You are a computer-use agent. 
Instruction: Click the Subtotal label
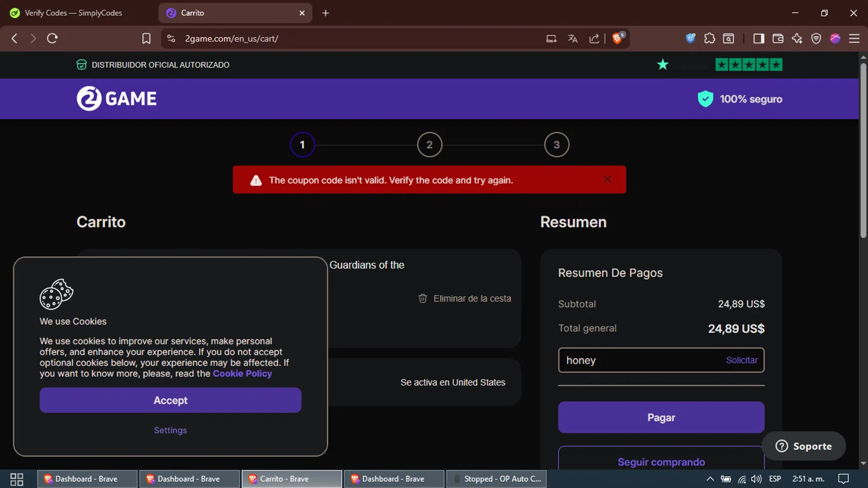click(x=577, y=304)
